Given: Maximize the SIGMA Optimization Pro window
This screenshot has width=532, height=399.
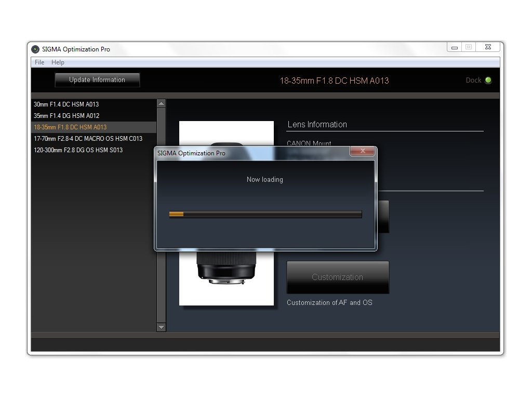Looking at the screenshot, I should (x=469, y=47).
